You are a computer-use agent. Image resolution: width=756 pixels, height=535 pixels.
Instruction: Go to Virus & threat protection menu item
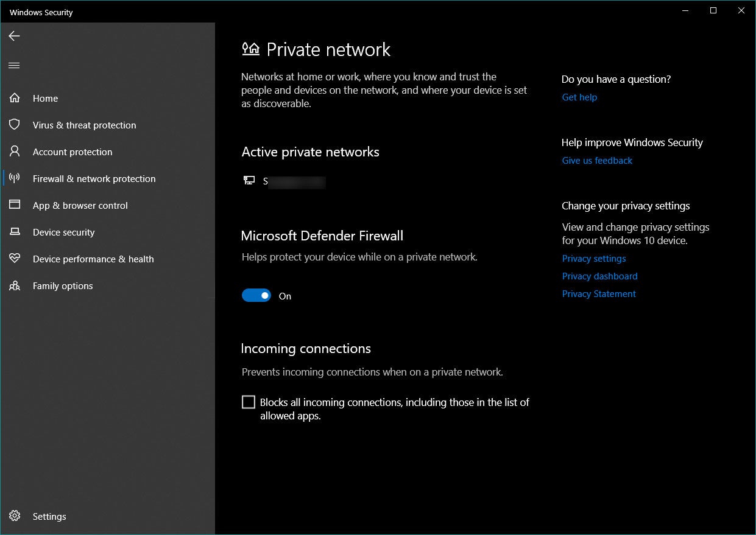tap(84, 125)
